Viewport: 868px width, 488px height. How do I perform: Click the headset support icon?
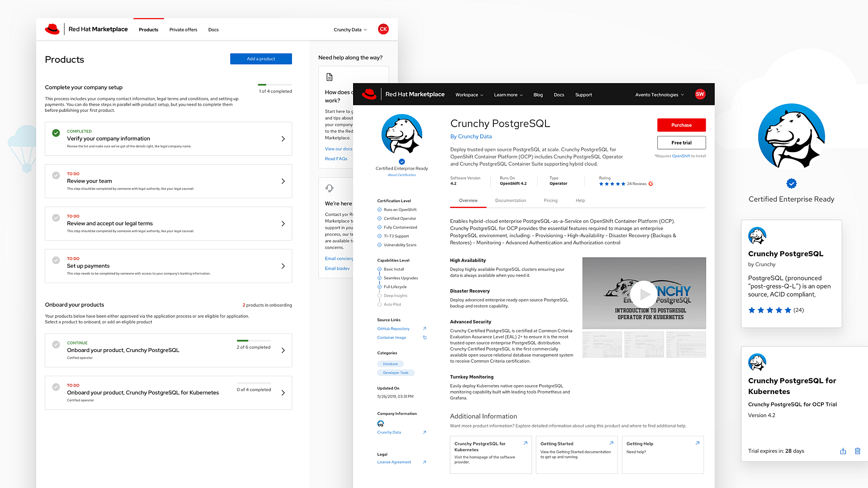pyautogui.click(x=329, y=188)
